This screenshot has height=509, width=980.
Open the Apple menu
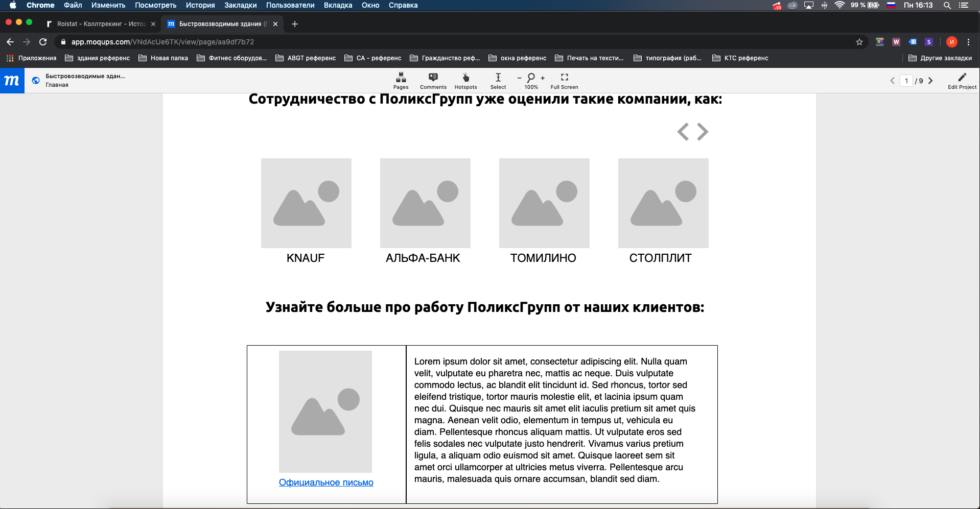tap(13, 5)
